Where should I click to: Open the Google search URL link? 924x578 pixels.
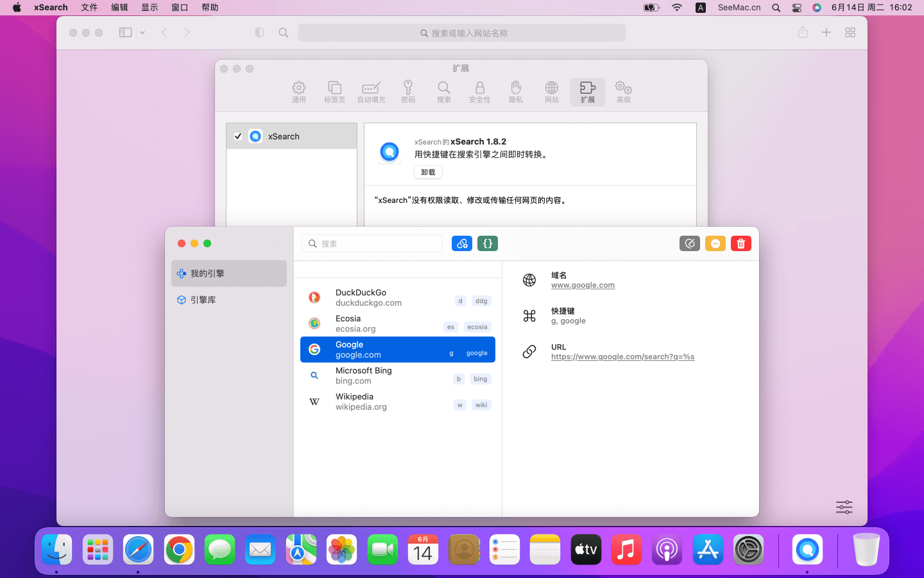622,356
